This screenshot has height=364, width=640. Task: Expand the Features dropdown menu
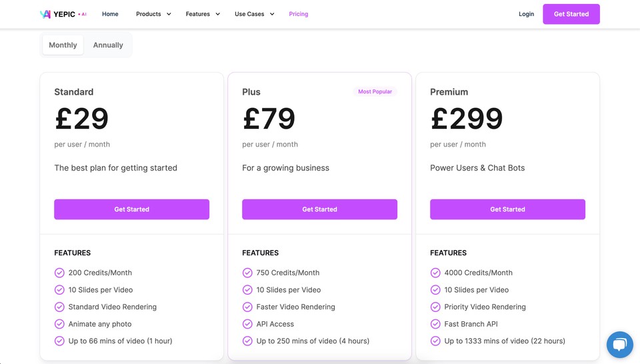click(203, 14)
